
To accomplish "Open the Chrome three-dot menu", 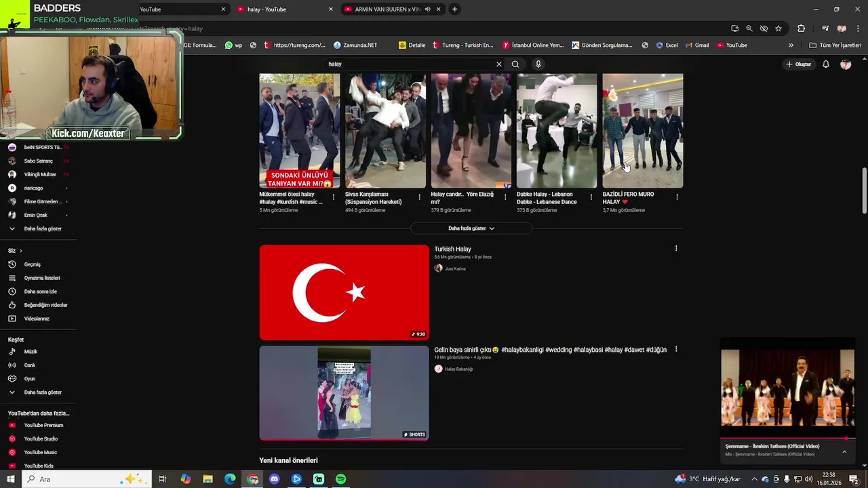I will pyautogui.click(x=858, y=28).
